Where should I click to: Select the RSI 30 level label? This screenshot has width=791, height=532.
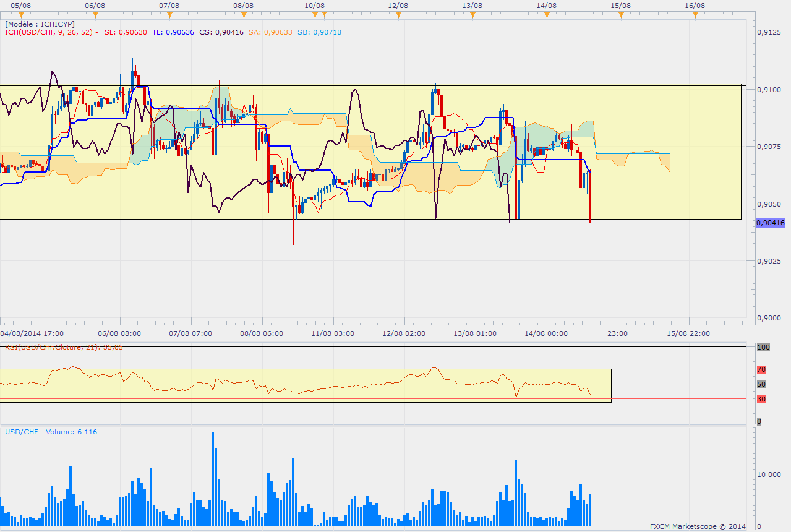pos(761,399)
